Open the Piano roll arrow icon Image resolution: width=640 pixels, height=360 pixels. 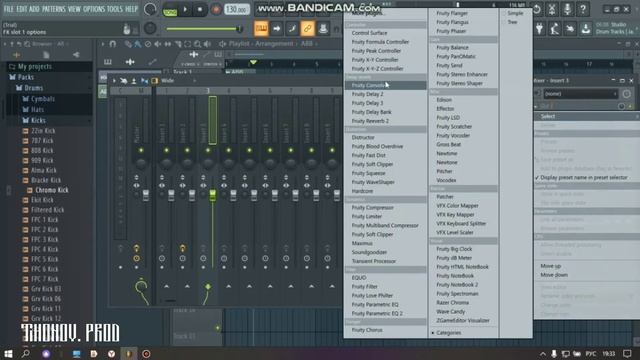[x=276, y=29]
